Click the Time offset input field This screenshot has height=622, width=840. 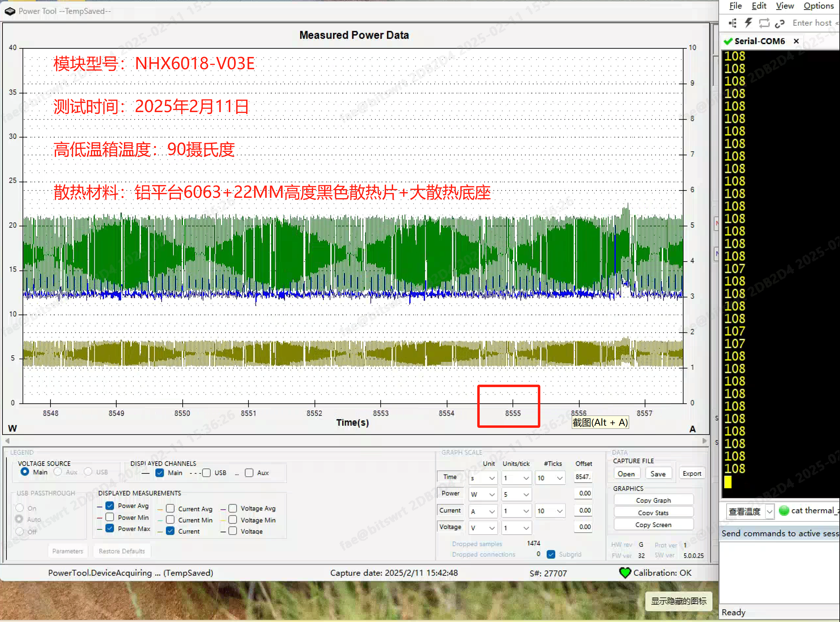click(x=583, y=477)
